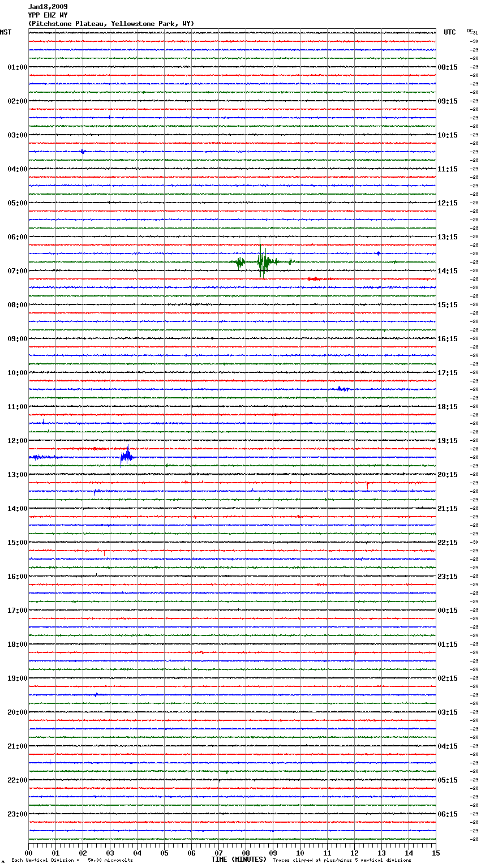Click the 02:15 UTC time label

click(x=448, y=678)
